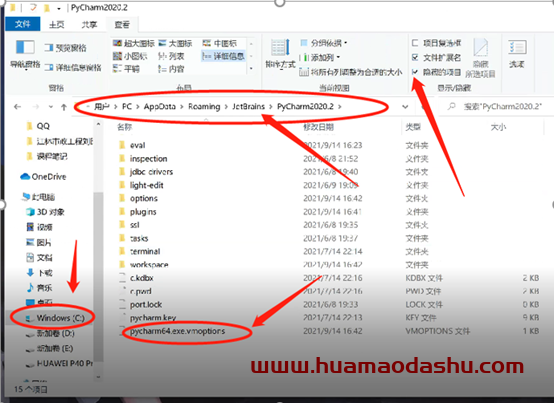The height and width of the screenshot is (403, 554).
Task: Go back with the back arrow
Action: (x=17, y=107)
